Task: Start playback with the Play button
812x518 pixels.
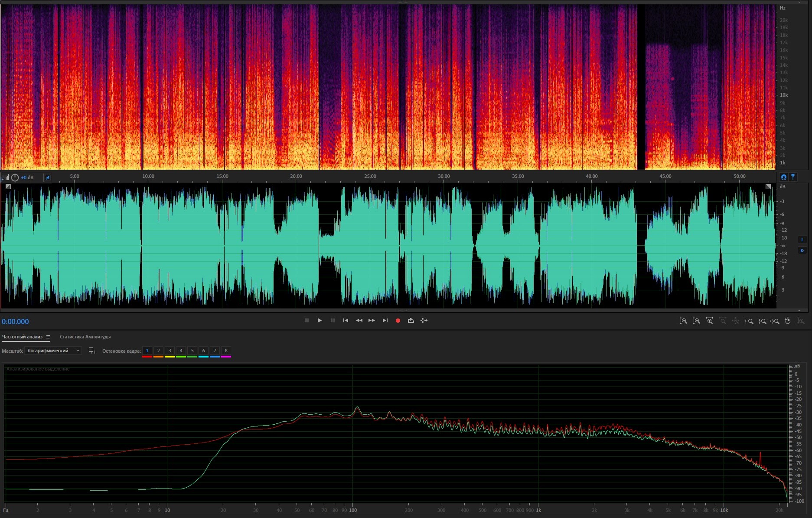Action: [x=320, y=321]
